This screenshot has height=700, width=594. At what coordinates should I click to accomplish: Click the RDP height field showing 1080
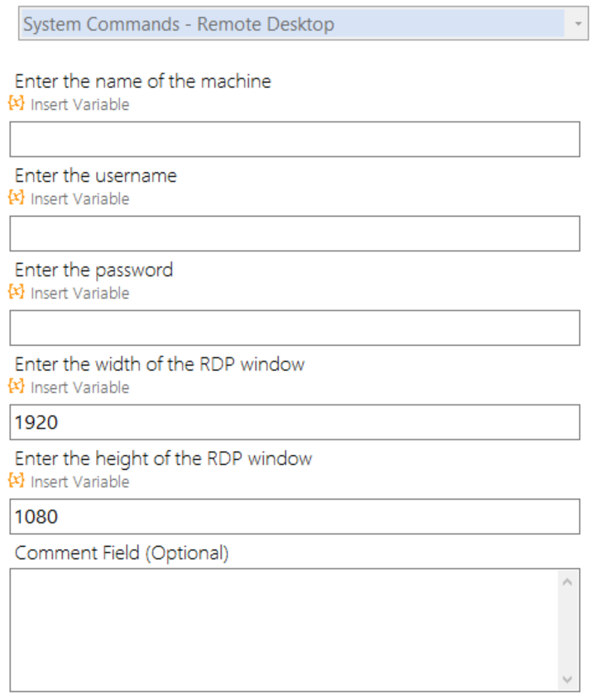click(295, 516)
